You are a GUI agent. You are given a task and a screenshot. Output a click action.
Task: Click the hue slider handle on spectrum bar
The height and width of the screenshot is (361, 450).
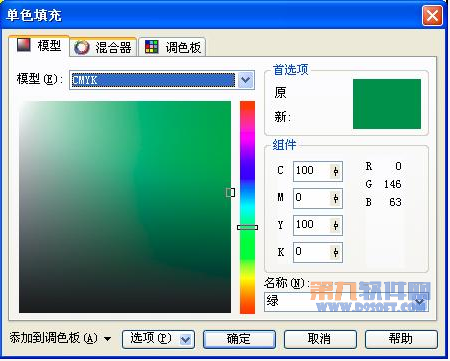[x=247, y=227]
